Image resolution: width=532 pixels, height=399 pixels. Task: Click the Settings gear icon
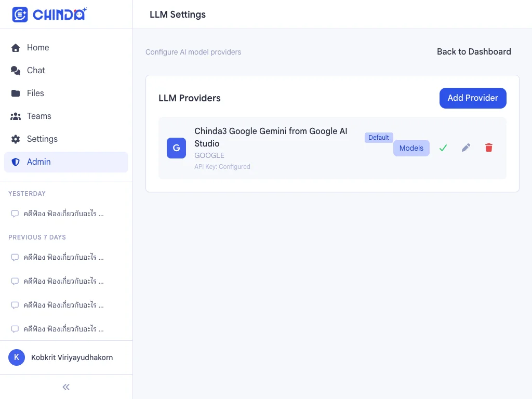(x=16, y=139)
